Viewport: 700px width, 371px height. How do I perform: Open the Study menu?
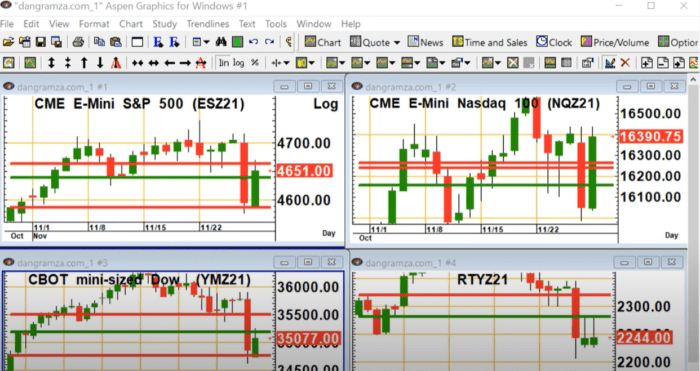pos(165,24)
